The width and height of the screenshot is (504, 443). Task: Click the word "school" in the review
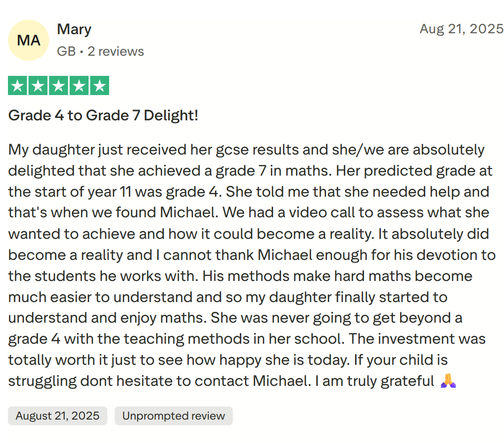coord(319,339)
